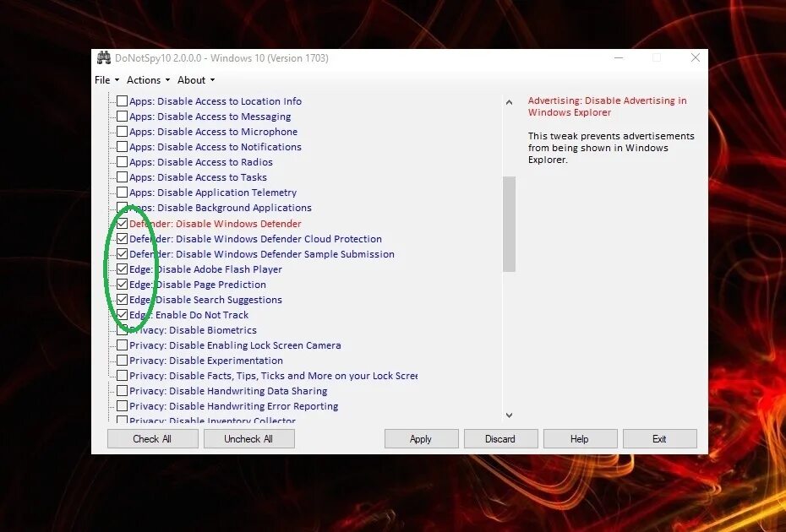Click the scrollbar up arrow

tap(510, 102)
